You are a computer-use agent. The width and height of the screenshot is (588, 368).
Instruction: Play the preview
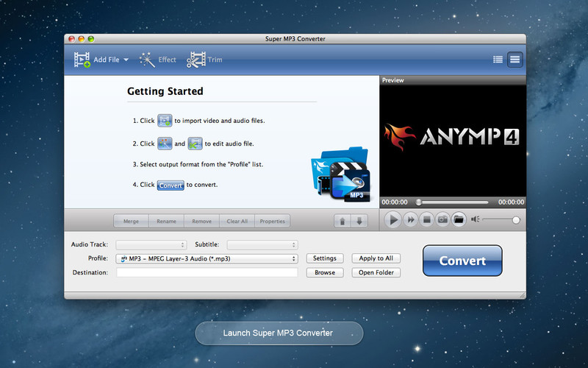392,219
